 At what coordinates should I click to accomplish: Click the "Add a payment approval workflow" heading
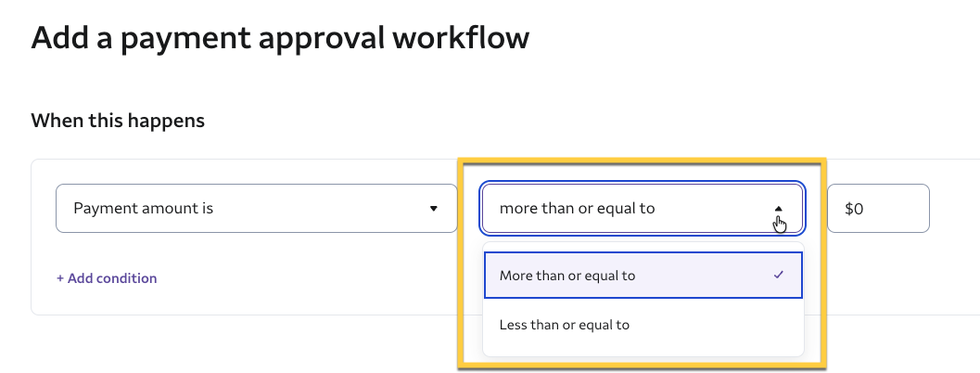(280, 38)
